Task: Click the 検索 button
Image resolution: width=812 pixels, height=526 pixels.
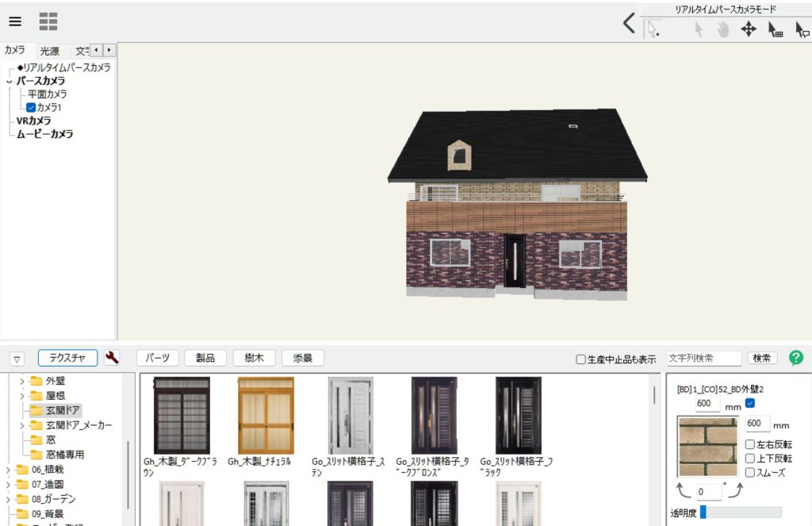Action: pos(762,358)
